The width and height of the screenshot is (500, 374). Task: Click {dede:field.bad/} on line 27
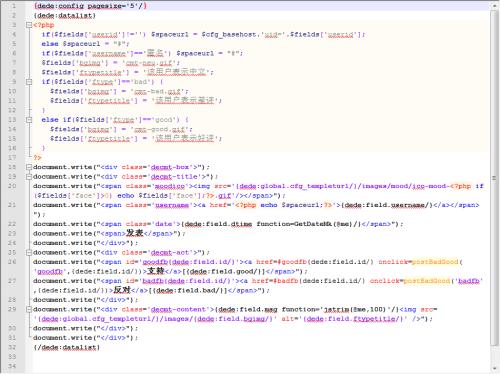click(188, 290)
